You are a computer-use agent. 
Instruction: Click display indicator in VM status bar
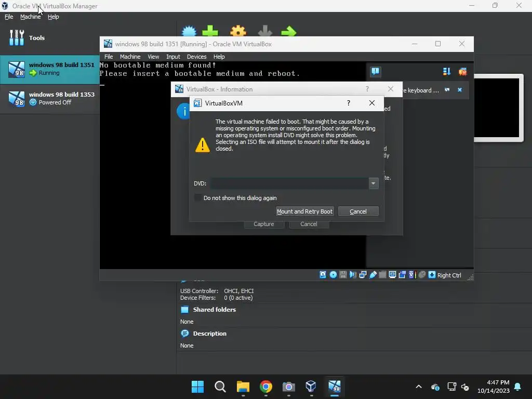pos(392,275)
